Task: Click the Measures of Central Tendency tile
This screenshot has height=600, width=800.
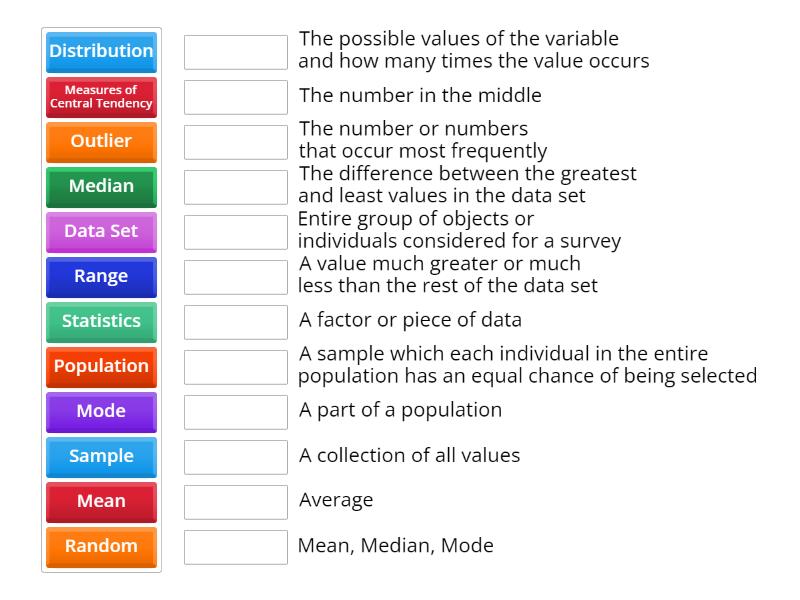Action: click(100, 97)
